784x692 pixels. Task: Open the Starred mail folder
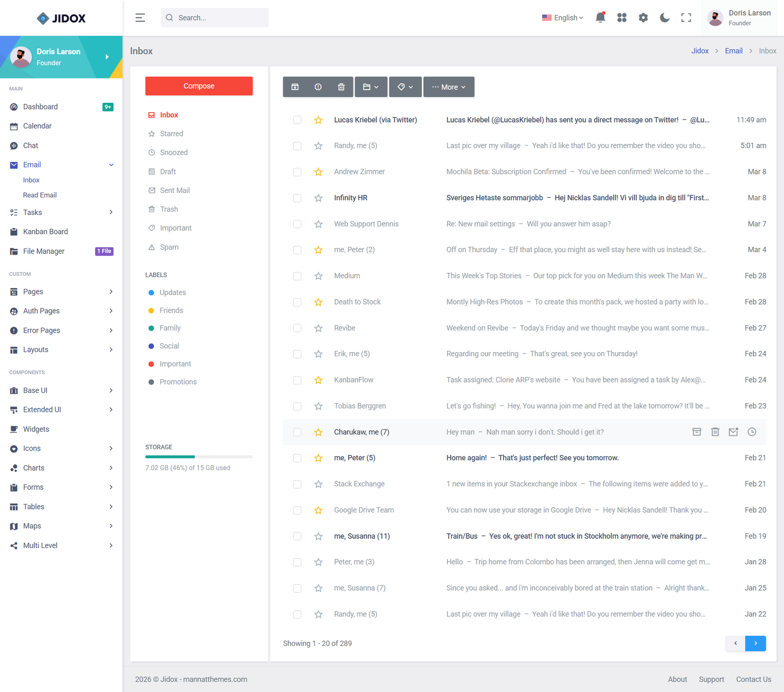point(171,134)
